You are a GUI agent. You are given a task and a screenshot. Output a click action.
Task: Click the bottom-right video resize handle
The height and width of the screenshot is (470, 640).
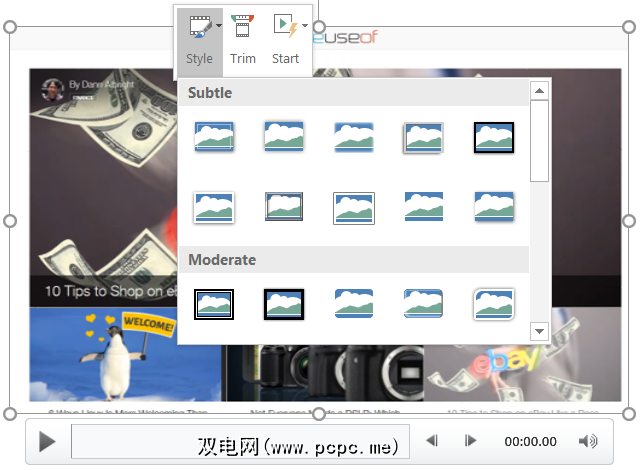pyautogui.click(x=629, y=414)
